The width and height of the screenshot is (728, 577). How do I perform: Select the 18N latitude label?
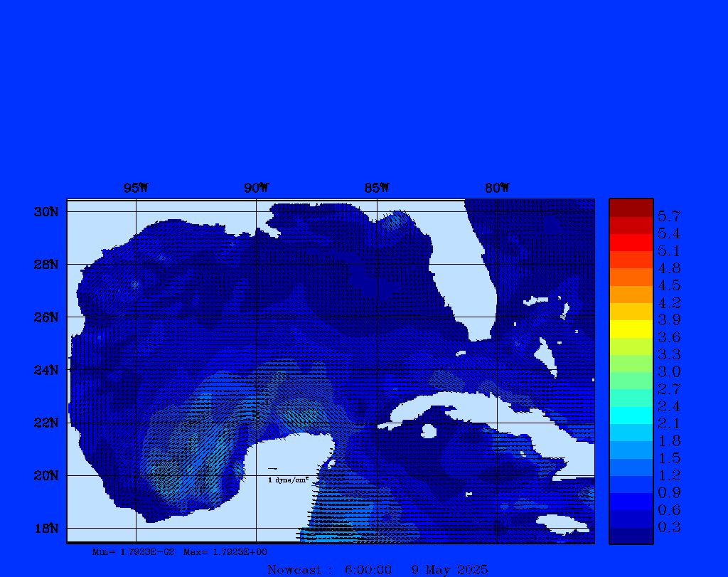46,528
